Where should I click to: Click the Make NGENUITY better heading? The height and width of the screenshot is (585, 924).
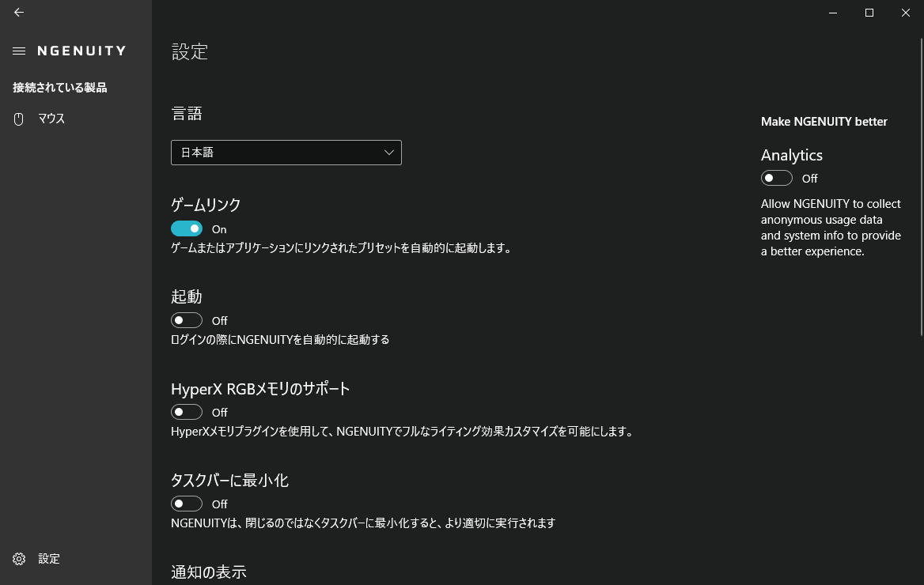[x=824, y=122]
